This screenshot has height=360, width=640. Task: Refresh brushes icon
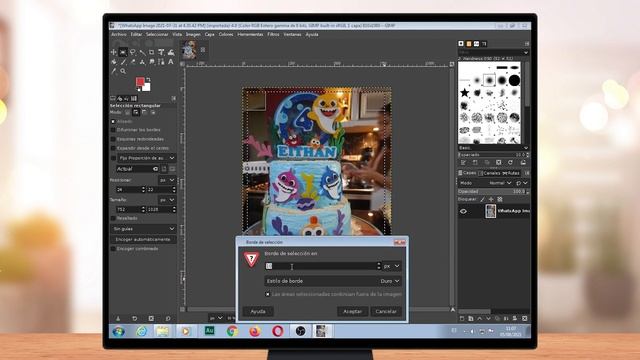(x=510, y=162)
